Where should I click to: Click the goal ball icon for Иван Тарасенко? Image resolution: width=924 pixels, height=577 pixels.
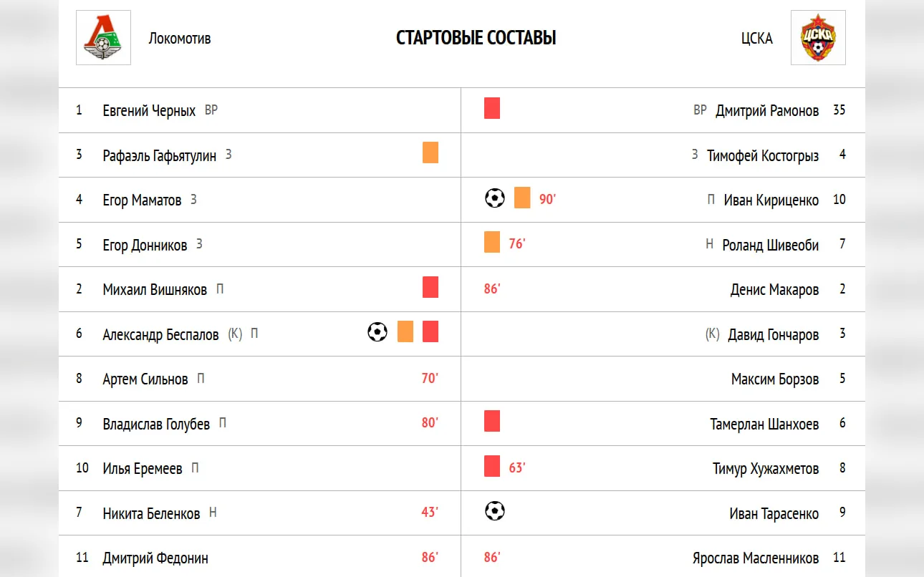pos(495,511)
